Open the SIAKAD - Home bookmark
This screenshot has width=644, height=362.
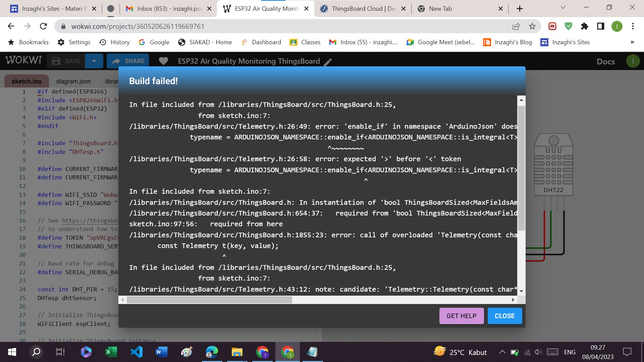coord(205,42)
